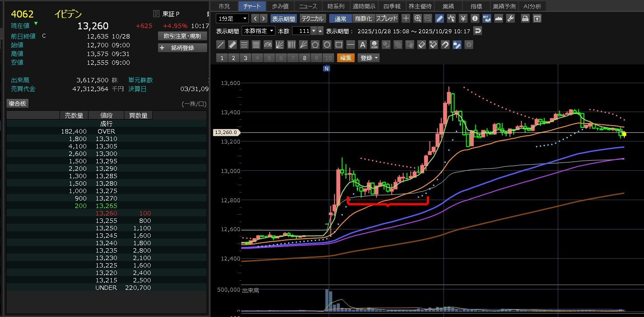Viewport: 644px width, 317px height.
Task: Select the pentagon shape drawing tool
Action: pyautogui.click(x=315, y=45)
